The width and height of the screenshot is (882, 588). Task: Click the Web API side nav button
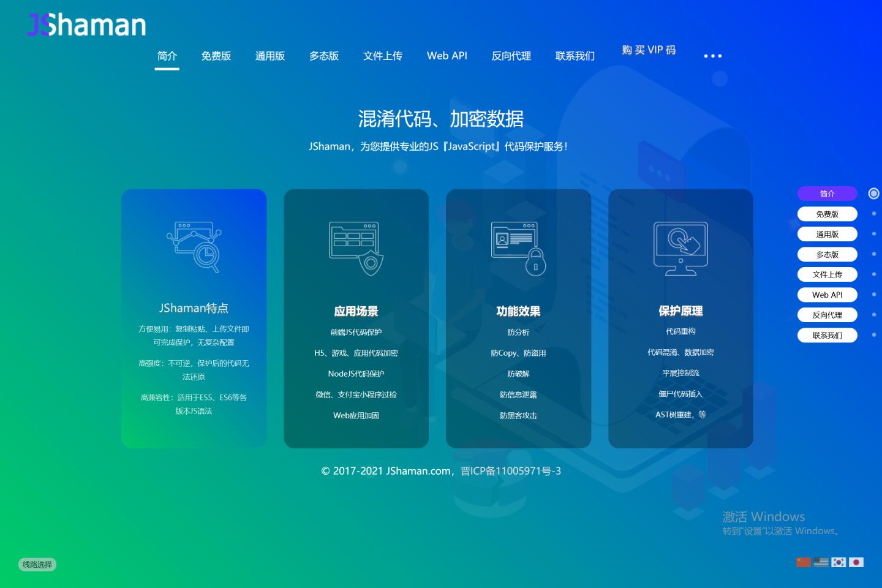(827, 295)
